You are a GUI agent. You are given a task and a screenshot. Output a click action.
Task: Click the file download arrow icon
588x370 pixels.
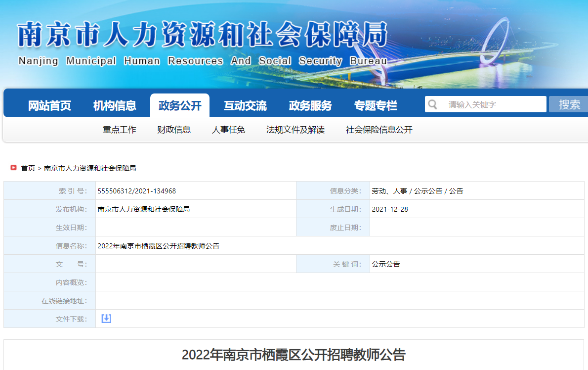(106, 319)
